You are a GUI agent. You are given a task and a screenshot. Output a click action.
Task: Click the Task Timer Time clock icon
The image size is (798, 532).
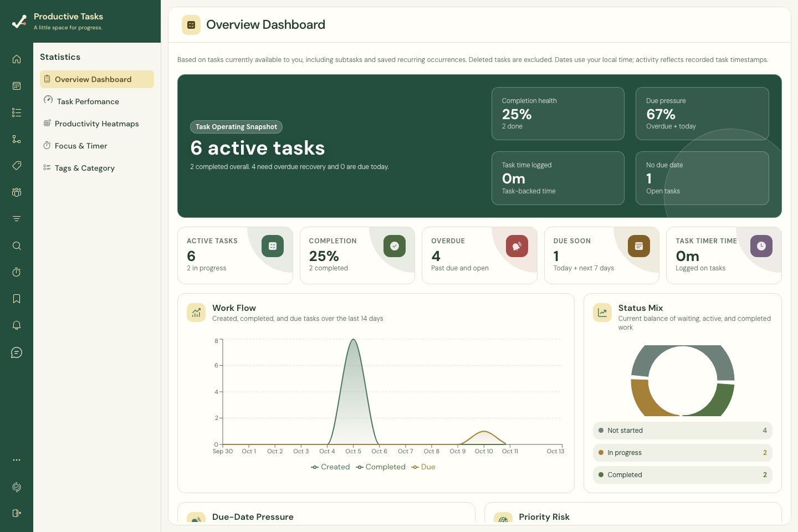(761, 246)
